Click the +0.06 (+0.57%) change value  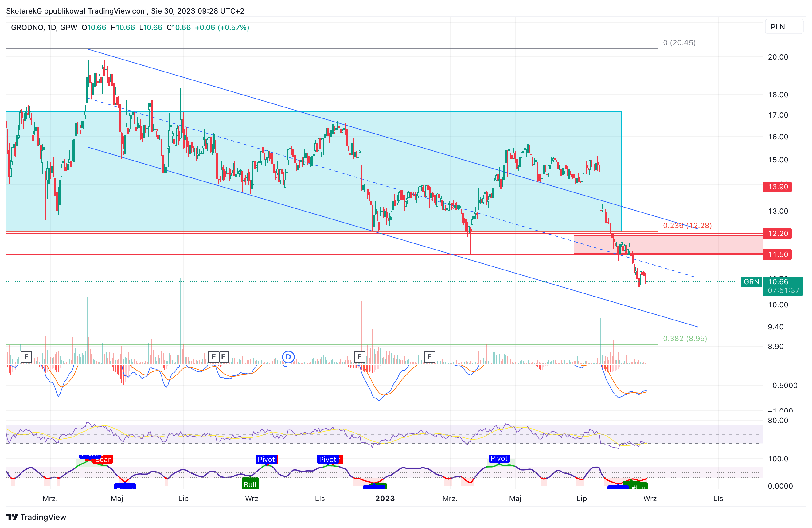click(222, 28)
